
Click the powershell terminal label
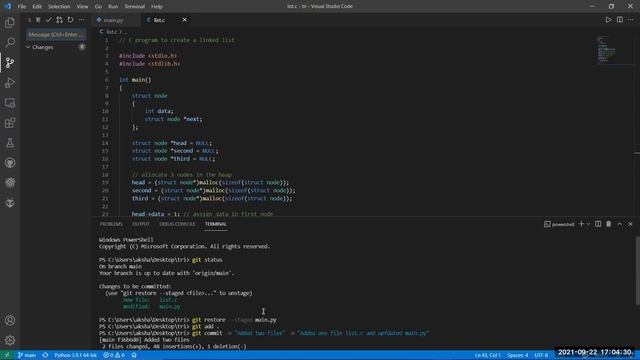(x=559, y=224)
